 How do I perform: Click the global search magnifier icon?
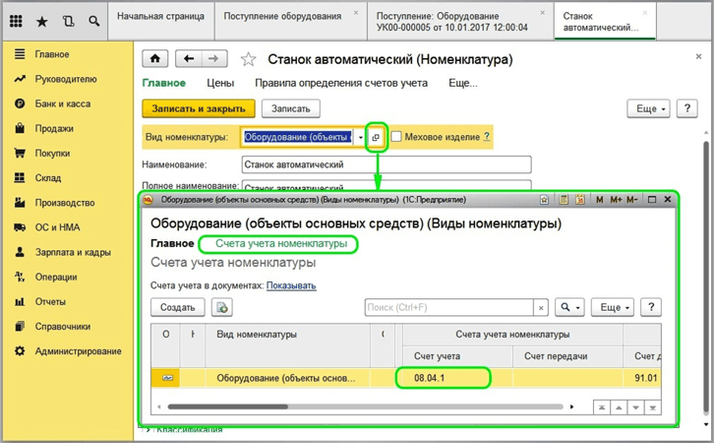click(x=93, y=20)
